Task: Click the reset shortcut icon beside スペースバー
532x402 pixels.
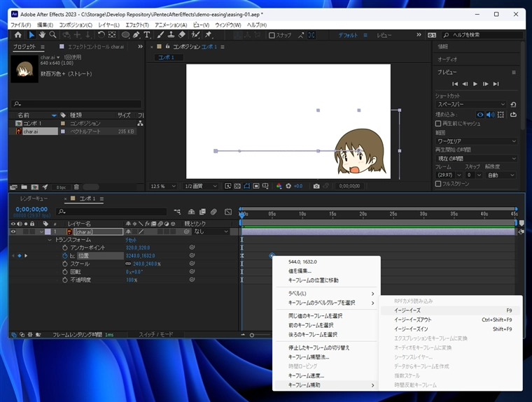Action: [513, 104]
